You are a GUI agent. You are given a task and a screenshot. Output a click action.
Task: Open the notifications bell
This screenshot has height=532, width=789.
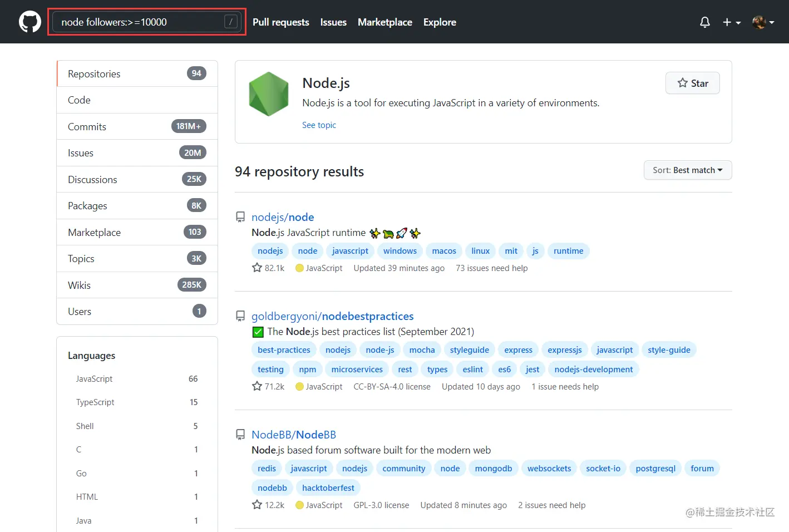705,22
